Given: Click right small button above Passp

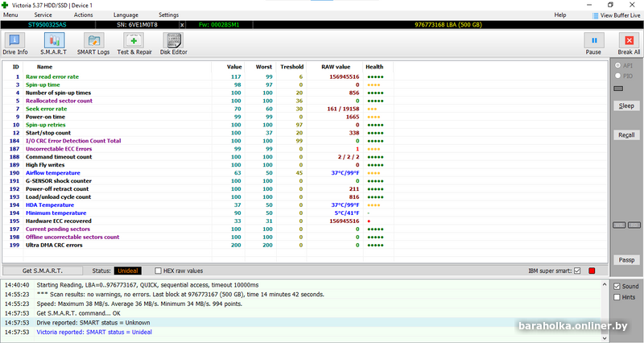Looking at the screenshot, I should pos(634,225).
